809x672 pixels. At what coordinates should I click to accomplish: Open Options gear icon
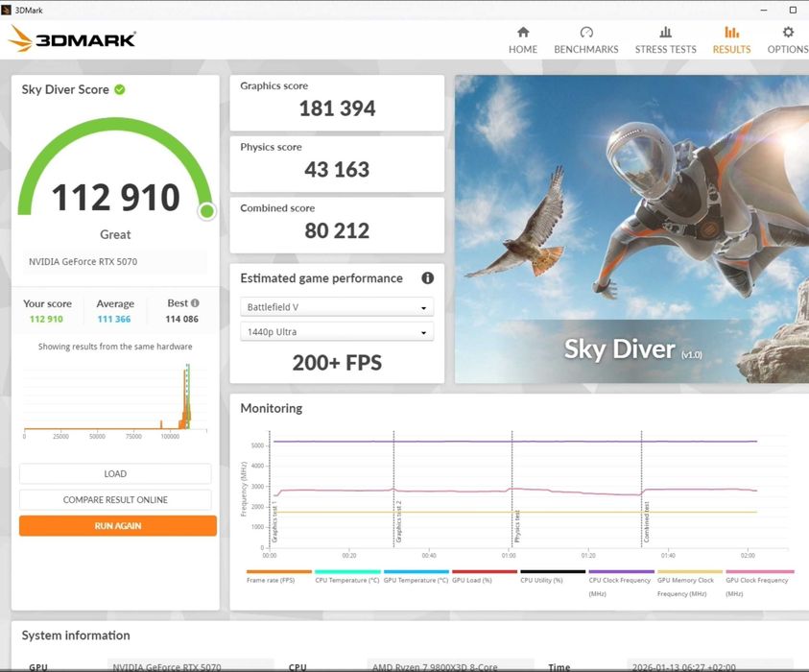coord(788,32)
